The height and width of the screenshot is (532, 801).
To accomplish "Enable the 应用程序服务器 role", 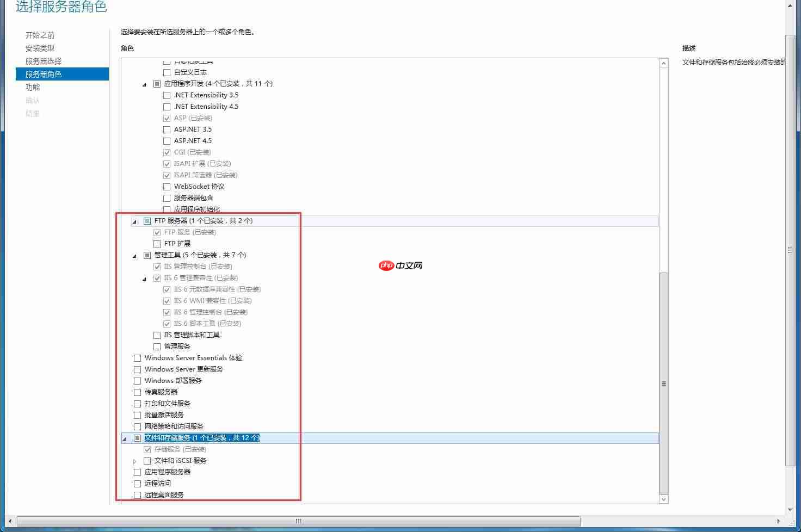I will pos(137,472).
